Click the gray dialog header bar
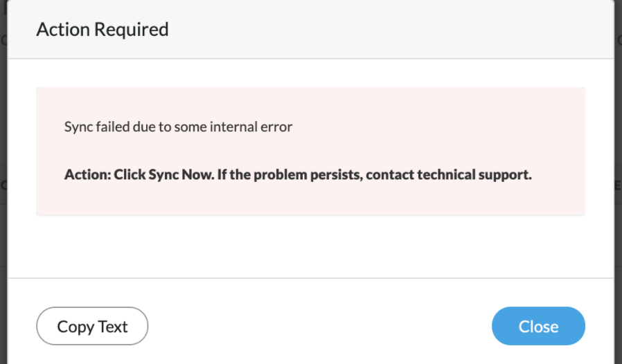This screenshot has height=364, width=622. tap(388, 30)
